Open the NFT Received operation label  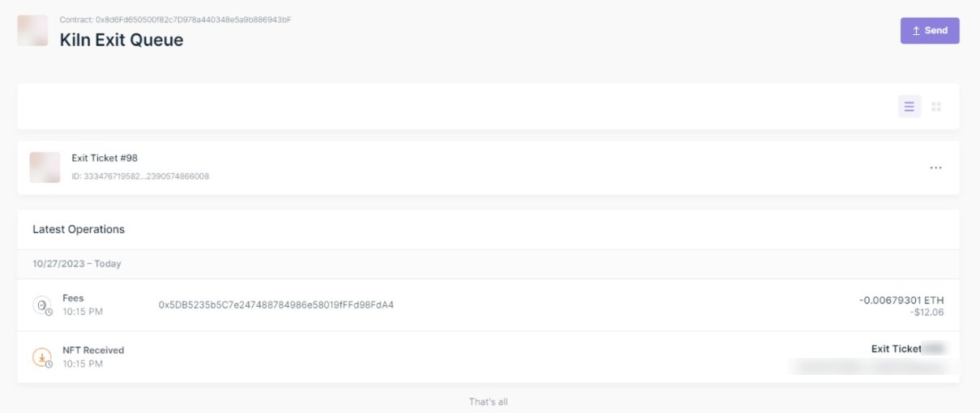click(x=93, y=351)
